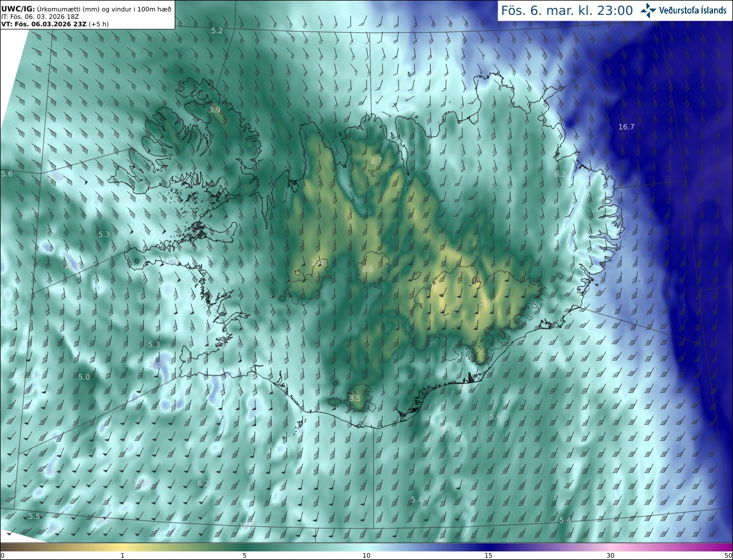Click the 5.0 value on the map
The height and width of the screenshot is (560, 733).
pos(84,377)
